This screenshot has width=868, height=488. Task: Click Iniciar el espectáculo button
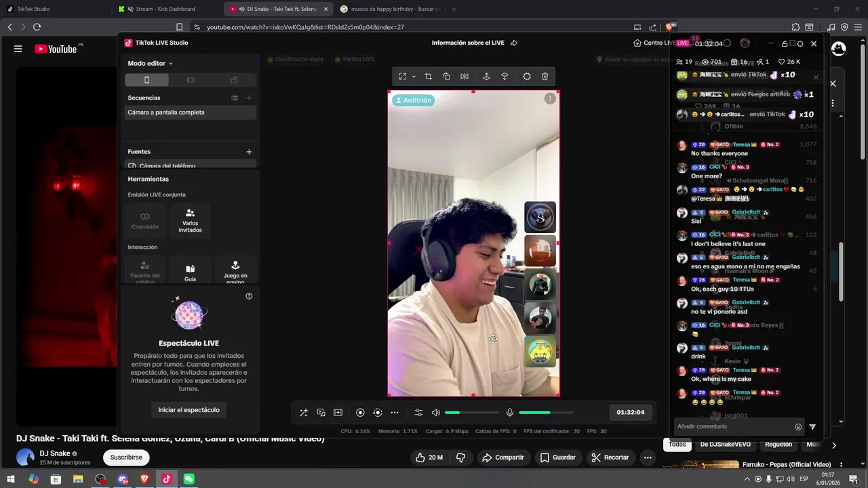189,410
